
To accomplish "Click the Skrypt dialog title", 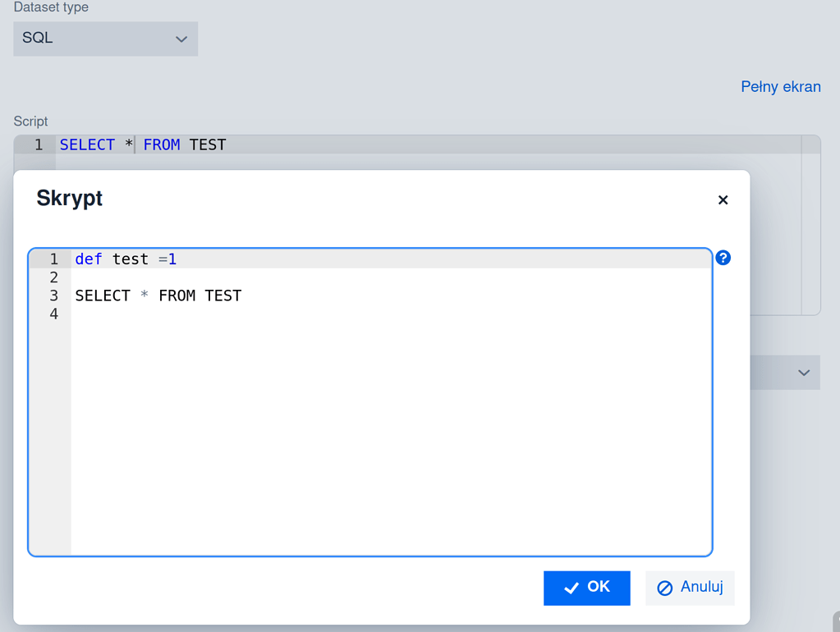I will [x=69, y=198].
